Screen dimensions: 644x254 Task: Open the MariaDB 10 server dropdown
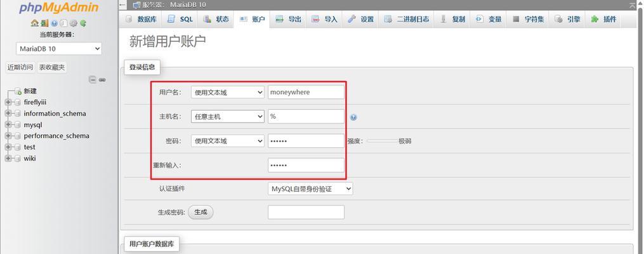point(59,48)
